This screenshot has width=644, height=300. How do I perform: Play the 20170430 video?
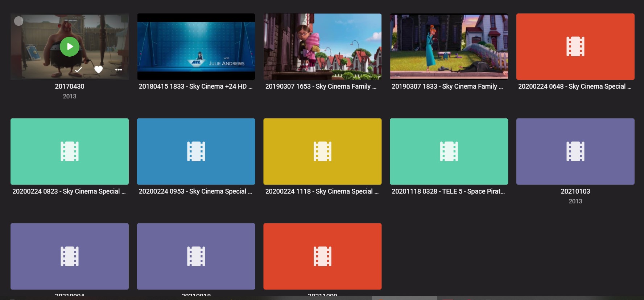[70, 46]
